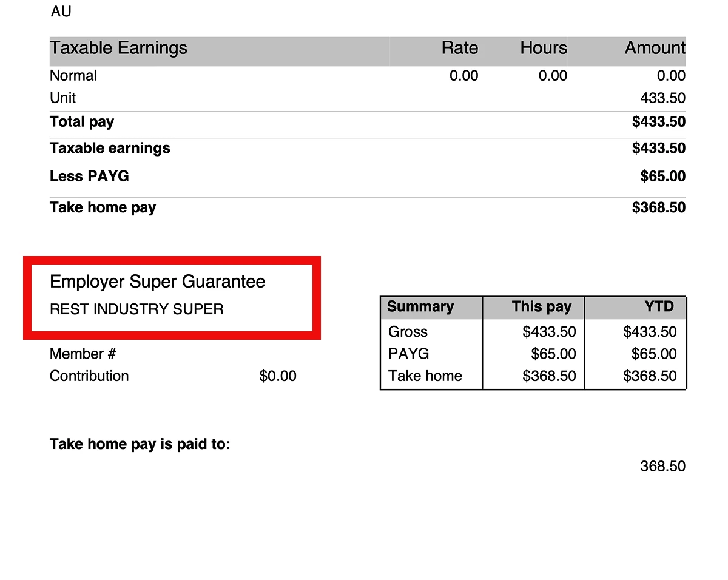Click the $65.00 amount beside Less PAYG

pyautogui.click(x=662, y=177)
